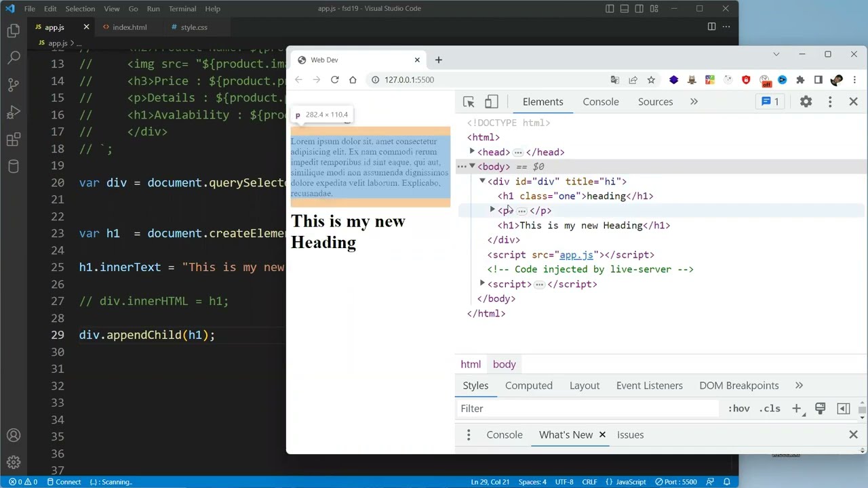Collapse the body element node
Screen dimensions: 868x488
(472, 166)
